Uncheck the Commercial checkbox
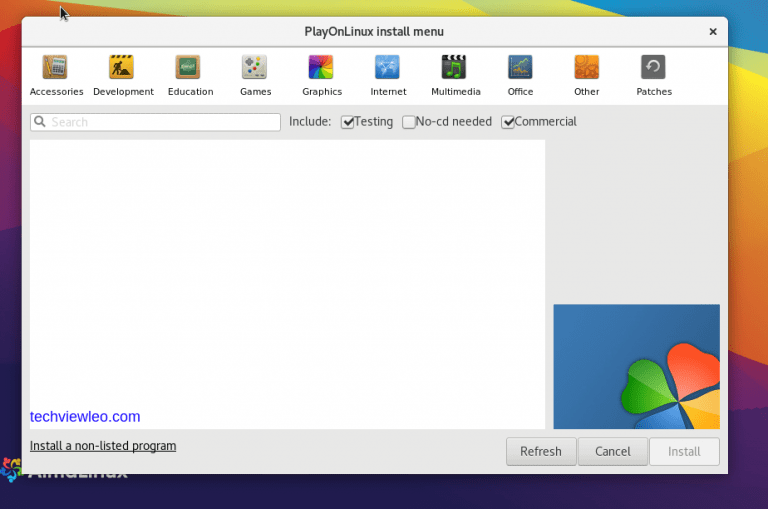 (507, 122)
